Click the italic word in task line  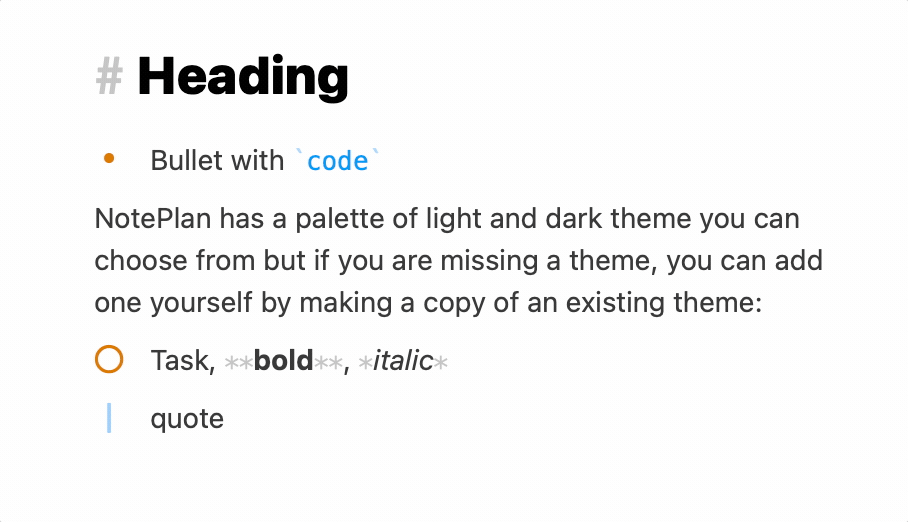tap(403, 360)
